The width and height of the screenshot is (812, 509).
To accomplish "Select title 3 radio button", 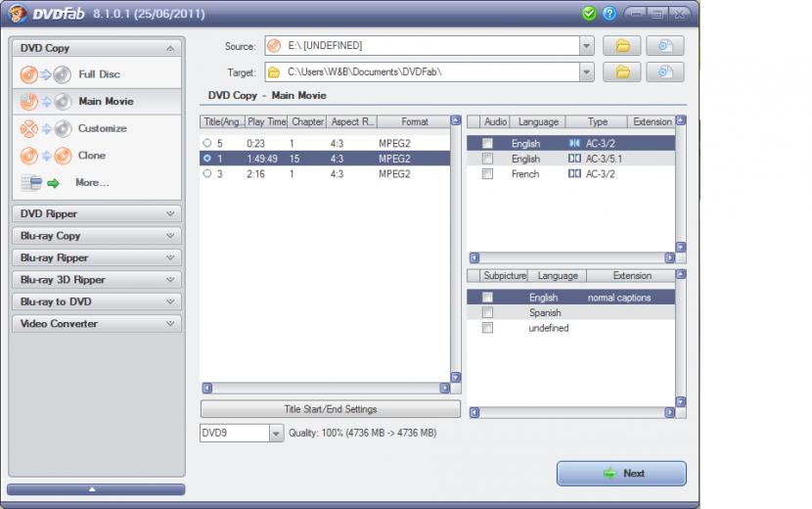I will (207, 173).
